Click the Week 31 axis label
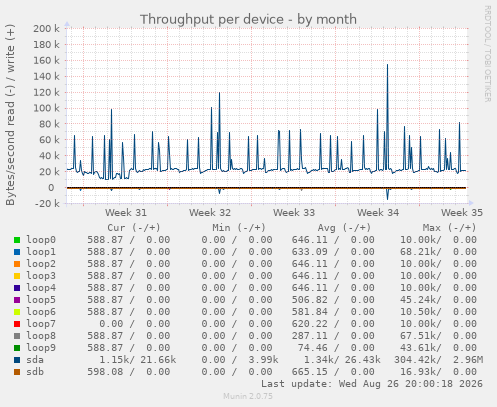Image resolution: width=497 pixels, height=407 pixels. [126, 213]
